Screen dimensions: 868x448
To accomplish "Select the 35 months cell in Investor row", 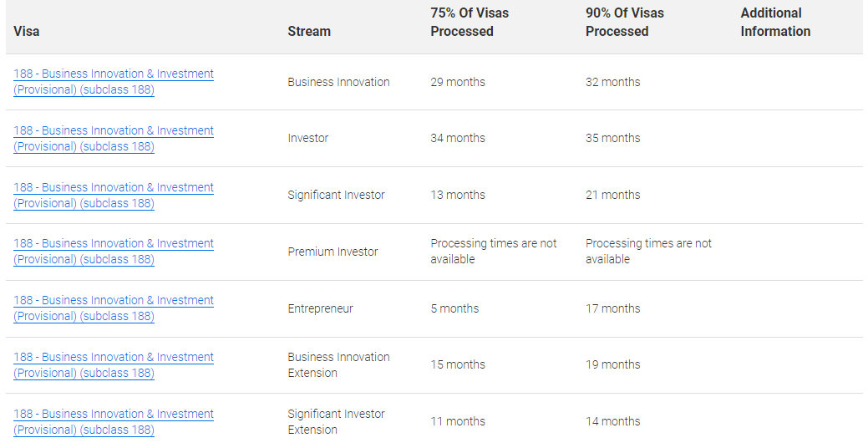I will [x=613, y=138].
